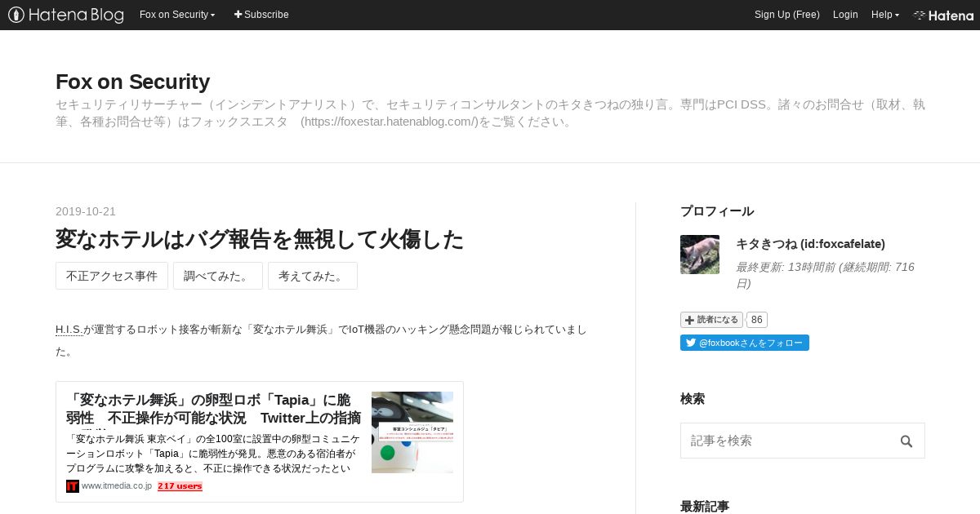Open the H.I.S. keyword link

click(x=69, y=330)
